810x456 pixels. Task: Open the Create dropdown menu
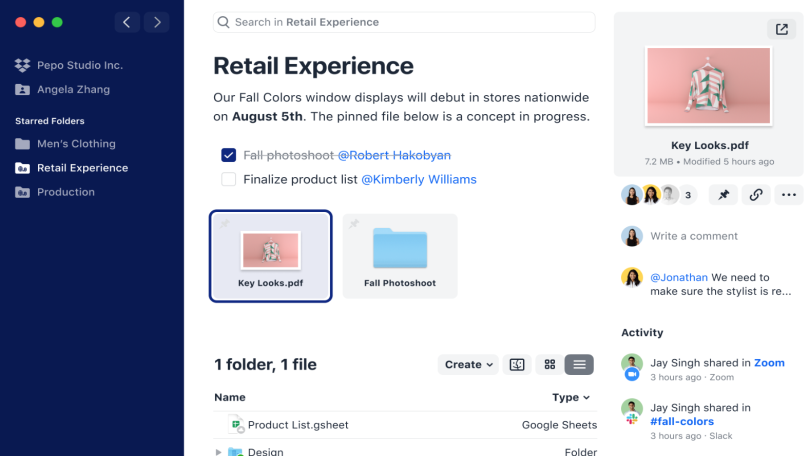tap(469, 365)
